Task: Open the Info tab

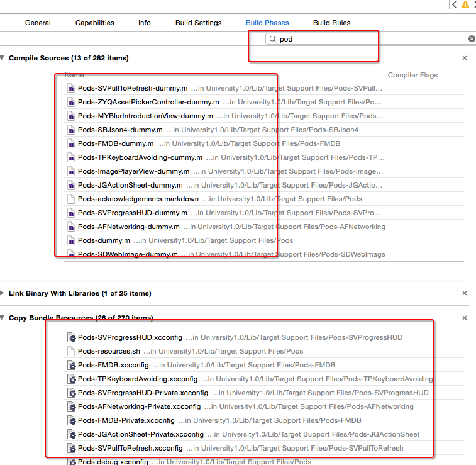Action: (x=144, y=23)
